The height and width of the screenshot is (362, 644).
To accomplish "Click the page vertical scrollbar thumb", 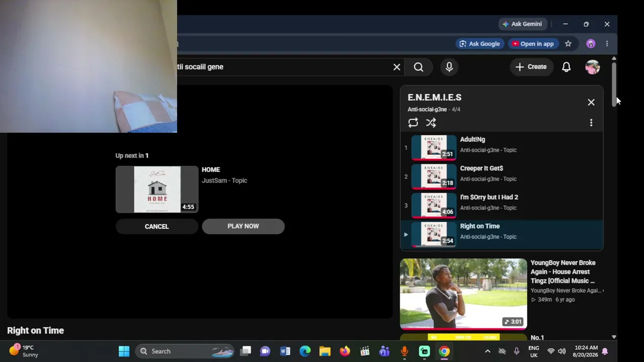I will click(x=614, y=84).
